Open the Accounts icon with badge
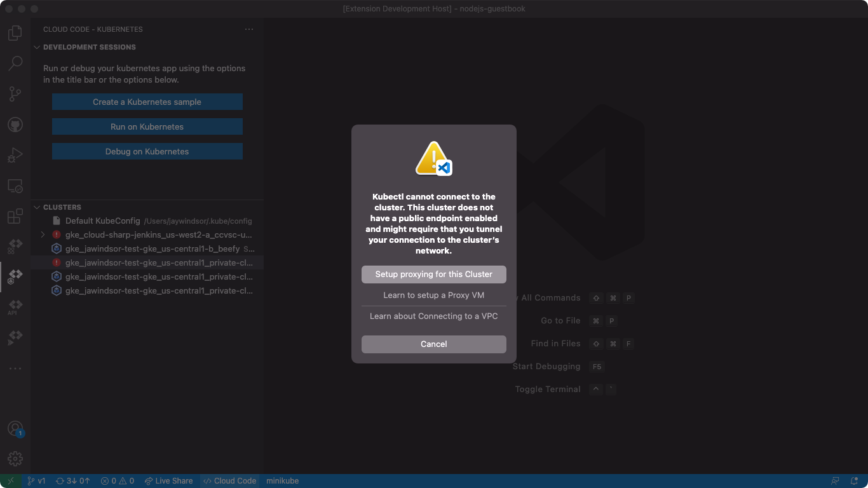Viewport: 868px width, 488px height. click(15, 429)
